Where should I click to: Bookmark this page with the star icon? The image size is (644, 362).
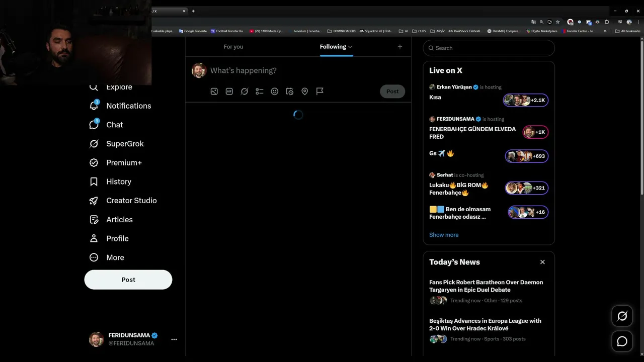pos(557,22)
